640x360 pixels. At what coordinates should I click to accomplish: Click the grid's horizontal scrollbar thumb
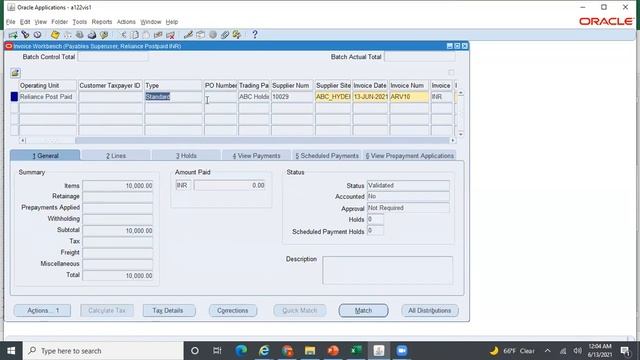262,140
